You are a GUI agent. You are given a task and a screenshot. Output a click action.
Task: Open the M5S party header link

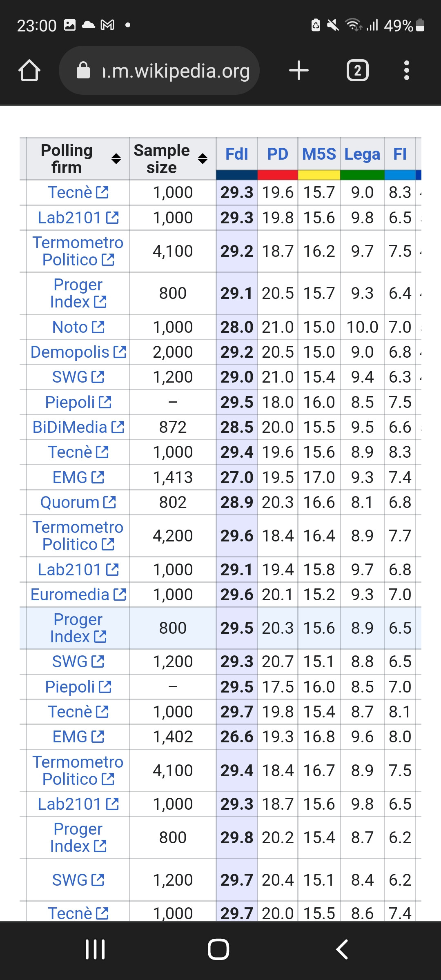coord(319,154)
